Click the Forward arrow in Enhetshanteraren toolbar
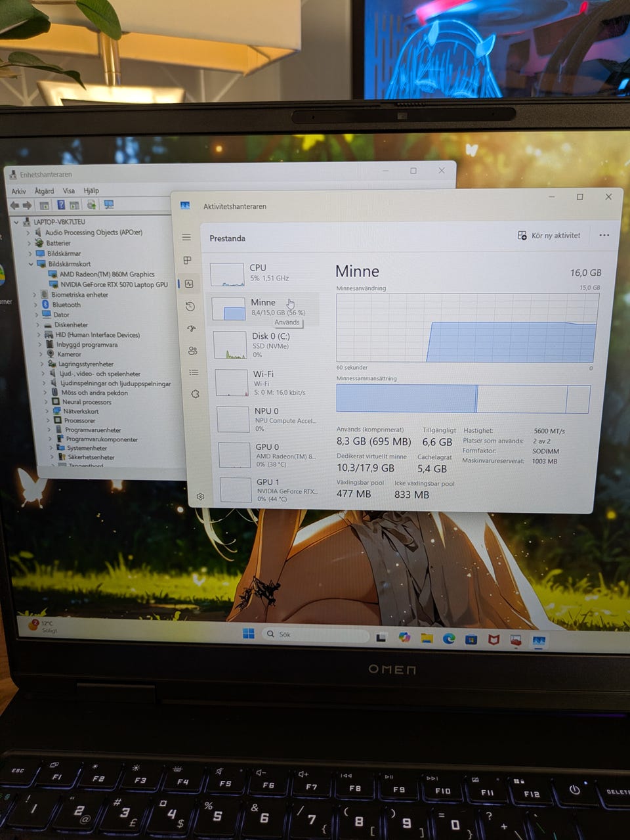 27,205
